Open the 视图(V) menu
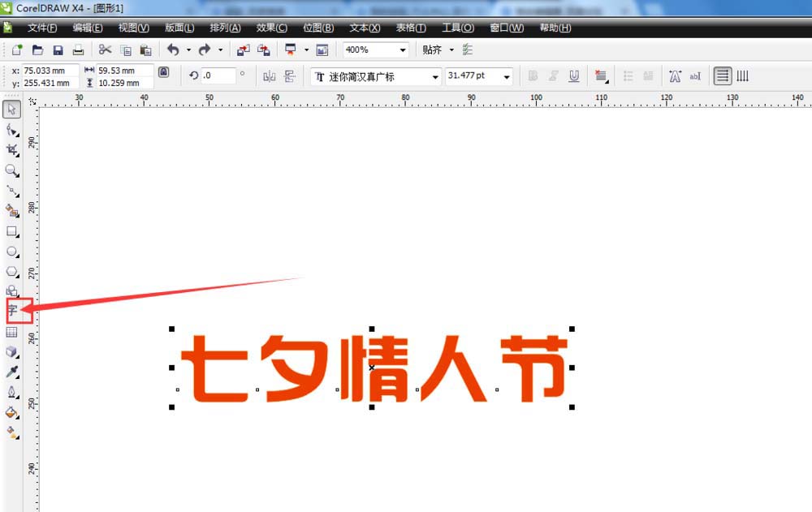 [134, 28]
